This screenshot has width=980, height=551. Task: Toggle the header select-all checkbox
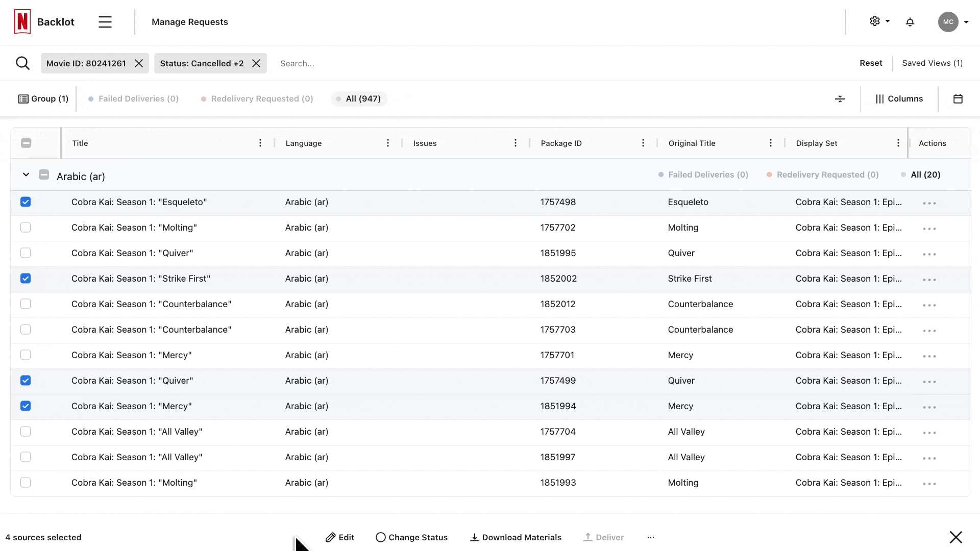point(26,143)
